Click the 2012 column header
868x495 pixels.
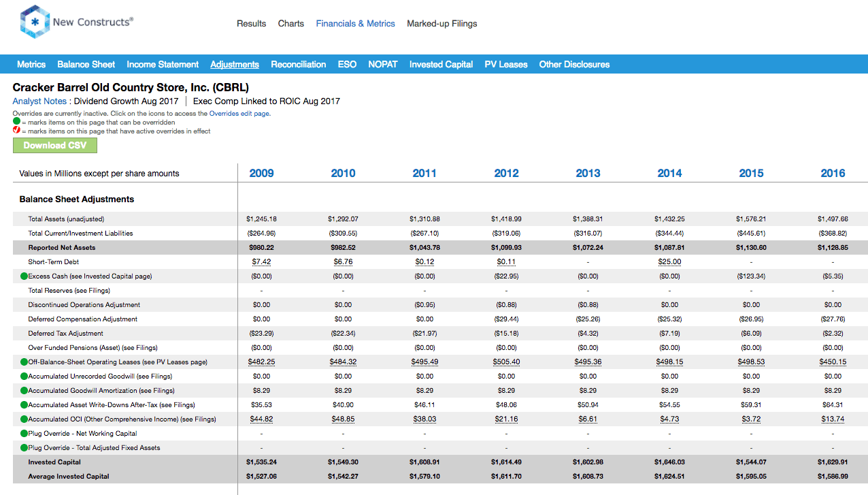pyautogui.click(x=507, y=173)
